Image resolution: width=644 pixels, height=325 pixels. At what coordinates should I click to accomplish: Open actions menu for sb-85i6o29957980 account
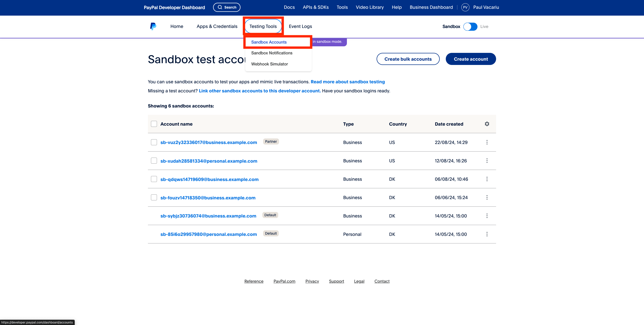pyautogui.click(x=487, y=234)
